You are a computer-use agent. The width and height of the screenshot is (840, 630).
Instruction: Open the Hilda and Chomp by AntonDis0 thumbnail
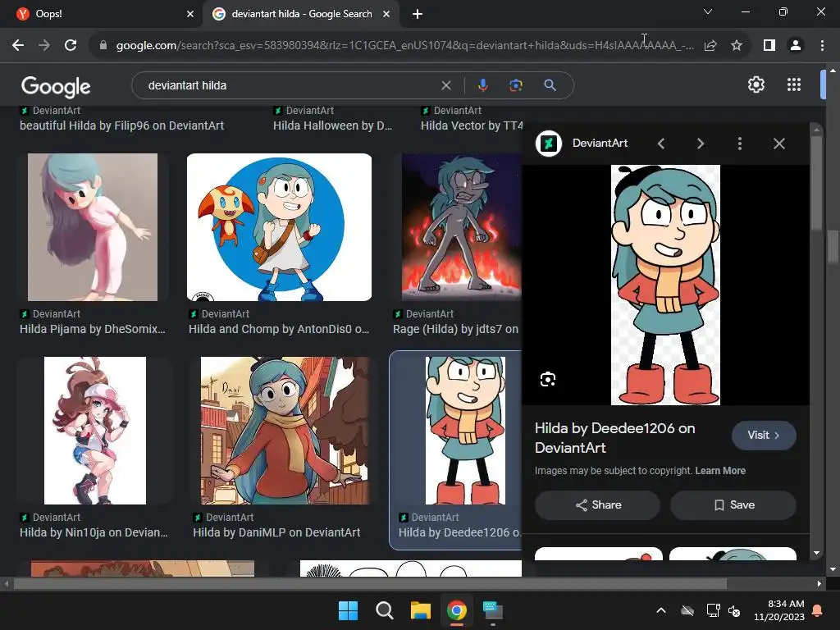pyautogui.click(x=279, y=227)
